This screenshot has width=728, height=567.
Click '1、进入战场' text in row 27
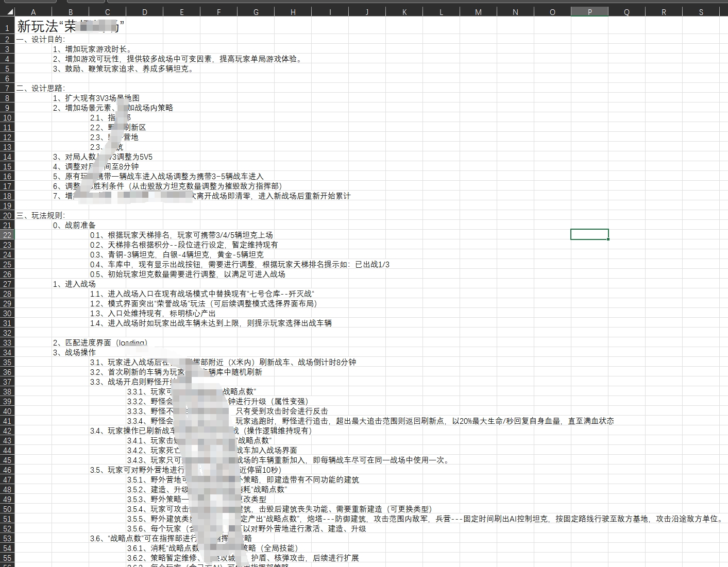click(x=74, y=284)
